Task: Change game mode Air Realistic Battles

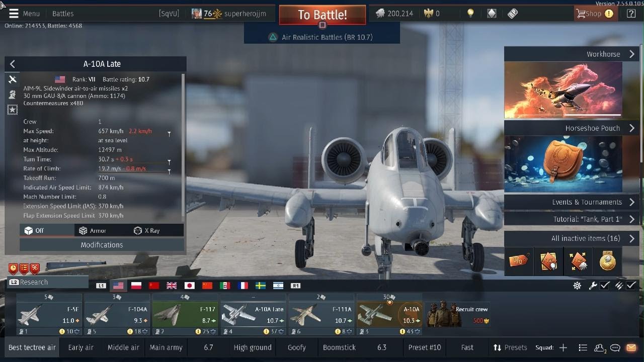Action: pyautogui.click(x=327, y=37)
